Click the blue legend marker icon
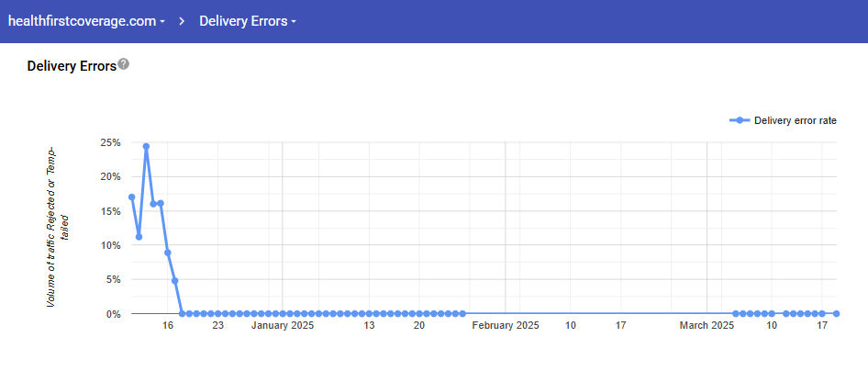This screenshot has height=371, width=868. [x=739, y=120]
